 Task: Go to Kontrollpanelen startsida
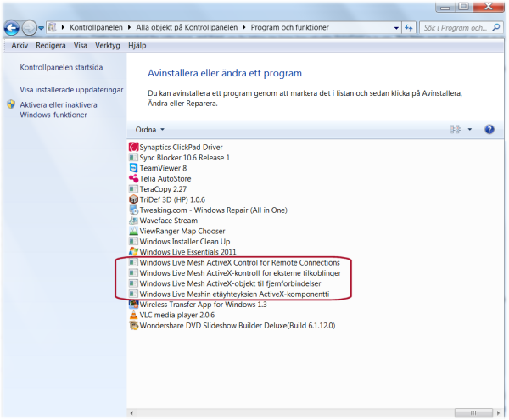point(61,67)
